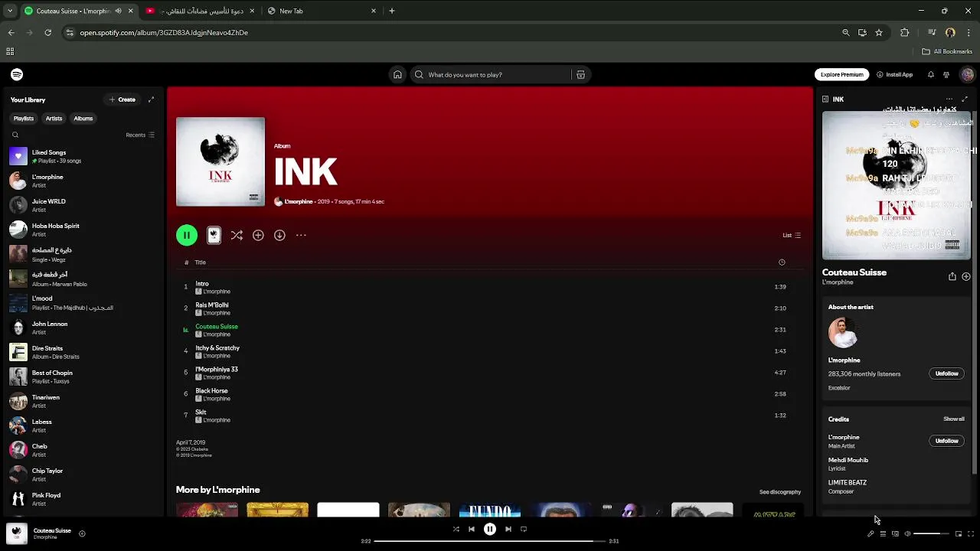Open the All Bookmarks folder
Screen dimensions: 980x551
(x=947, y=51)
